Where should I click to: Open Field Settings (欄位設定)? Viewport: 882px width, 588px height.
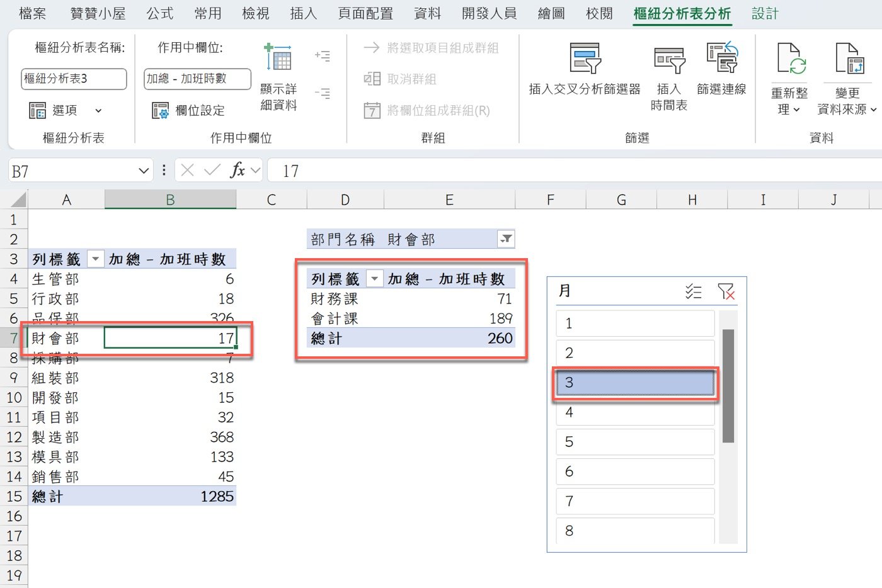(x=188, y=111)
